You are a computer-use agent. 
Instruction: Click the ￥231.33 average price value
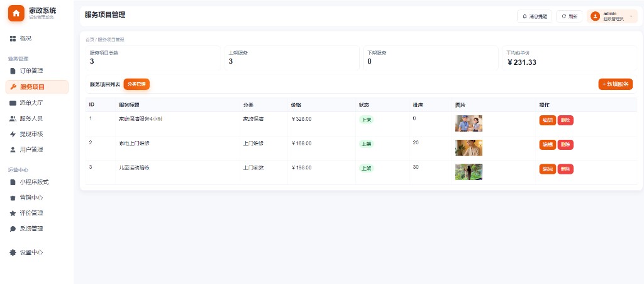522,62
